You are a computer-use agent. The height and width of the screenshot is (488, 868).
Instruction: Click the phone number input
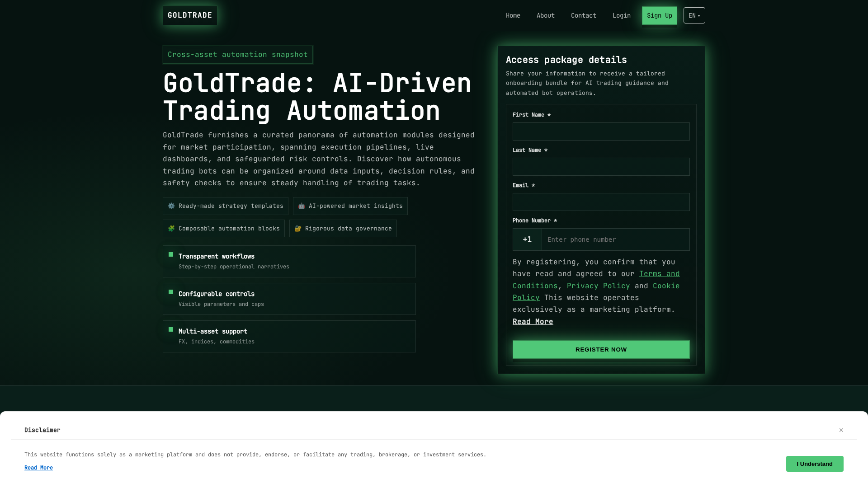[x=616, y=239]
